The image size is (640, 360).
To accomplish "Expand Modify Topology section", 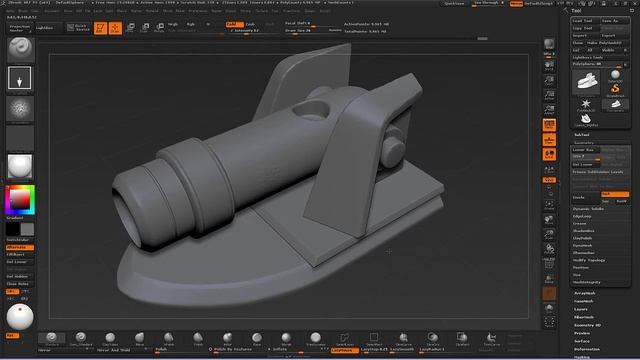I will coord(589,260).
